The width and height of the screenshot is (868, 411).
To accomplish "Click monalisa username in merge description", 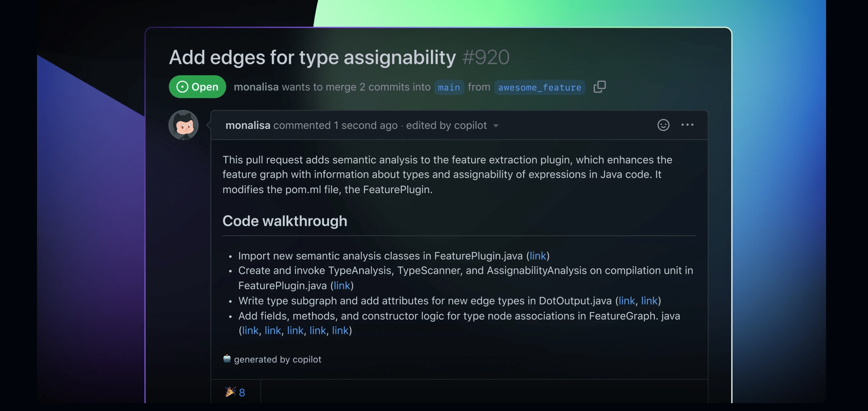I will pos(256,87).
